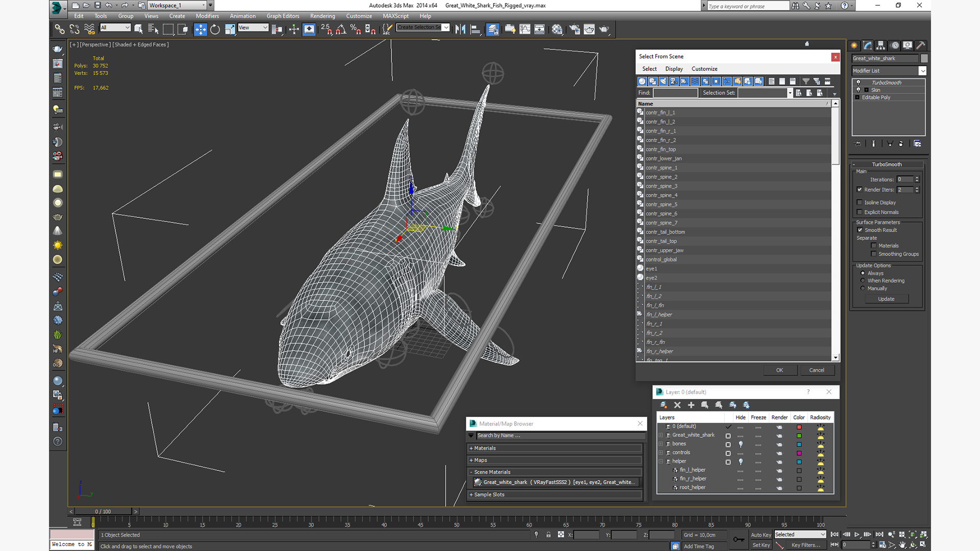The height and width of the screenshot is (551, 980).
Task: Open the Material Editor from toolbar
Action: 557,30
